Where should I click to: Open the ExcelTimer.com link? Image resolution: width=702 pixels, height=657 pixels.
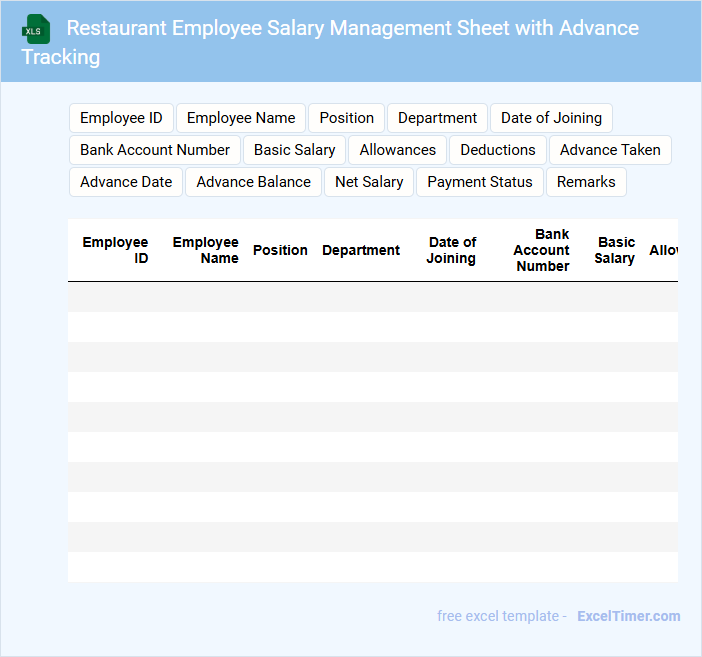click(x=628, y=616)
